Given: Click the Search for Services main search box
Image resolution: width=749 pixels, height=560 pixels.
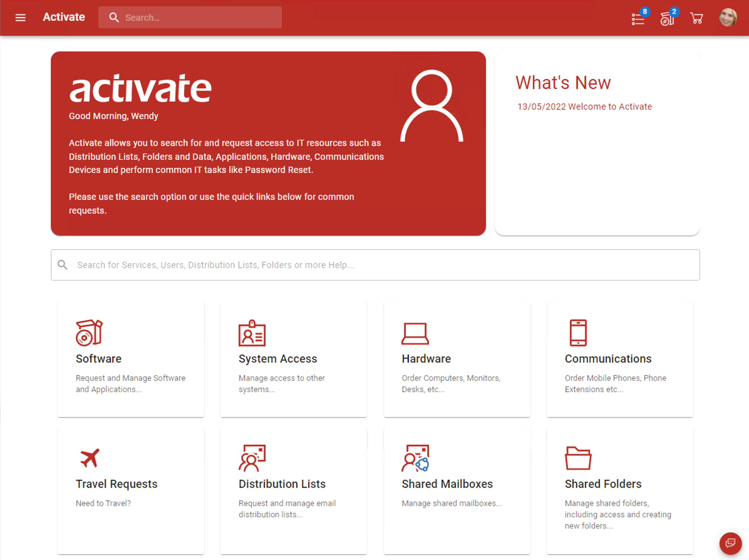Looking at the screenshot, I should tap(375, 265).
